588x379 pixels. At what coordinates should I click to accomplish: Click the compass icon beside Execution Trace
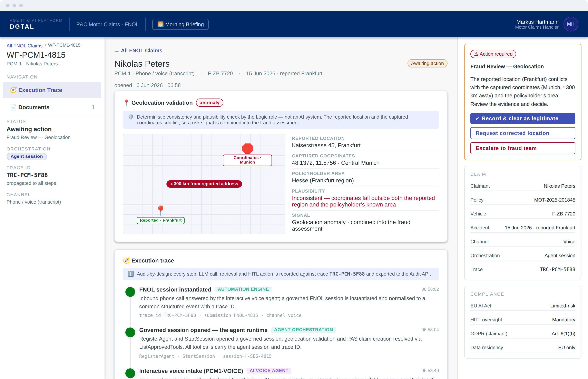13,90
